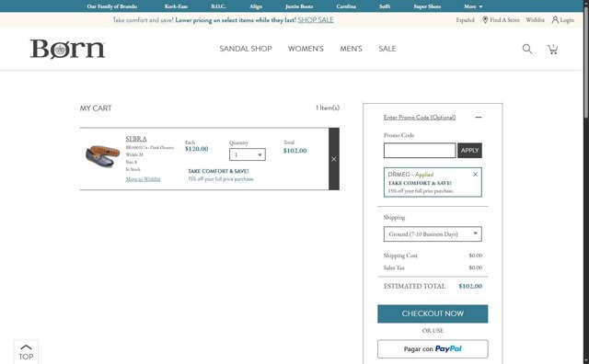
Task: Go to Kork-Ease brand
Action: (x=176, y=6)
